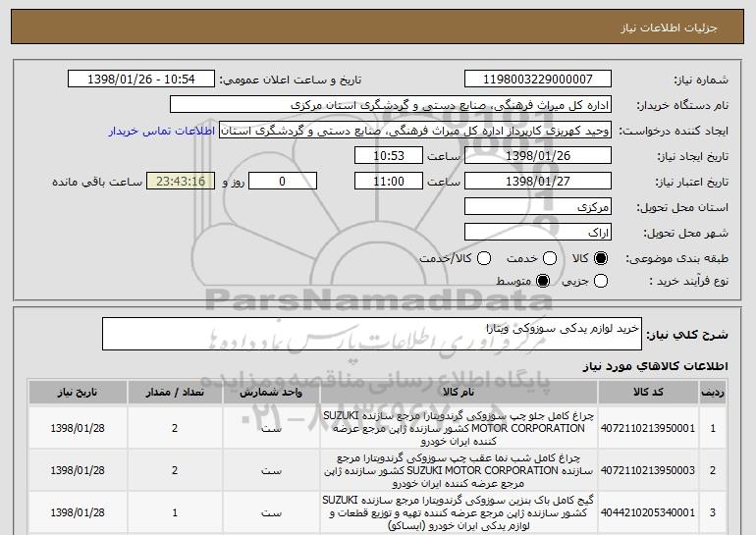This screenshot has width=756, height=535.
Task: Open the اطلاعات تماس خریدار link
Action: [162, 131]
